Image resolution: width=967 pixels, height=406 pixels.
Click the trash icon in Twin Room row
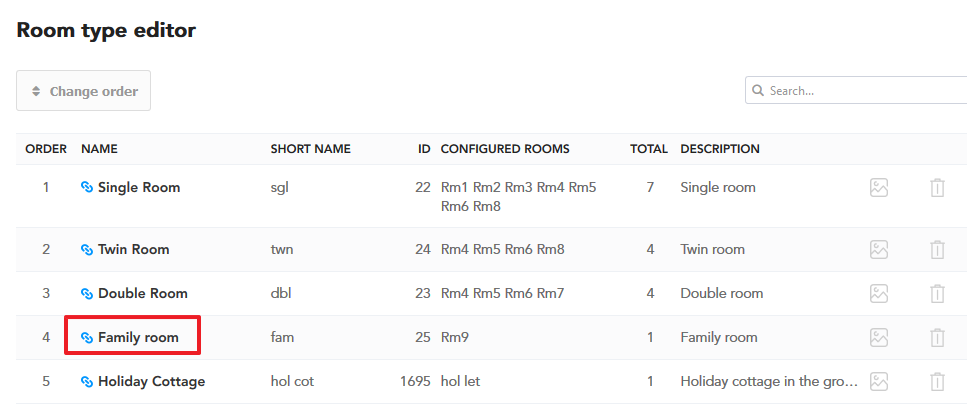click(937, 250)
